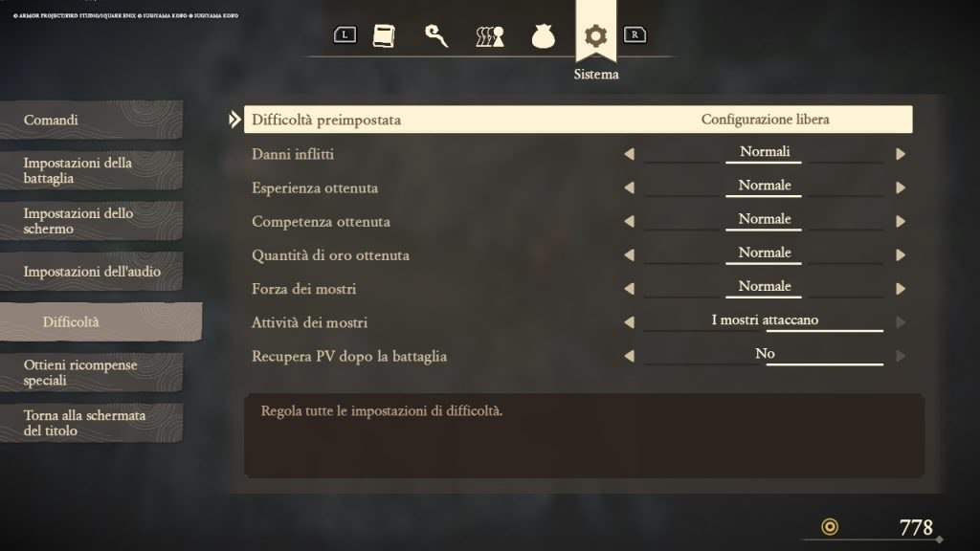Select Ottieni ricompense speciali
The width and height of the screenshot is (980, 551).
[x=91, y=372]
